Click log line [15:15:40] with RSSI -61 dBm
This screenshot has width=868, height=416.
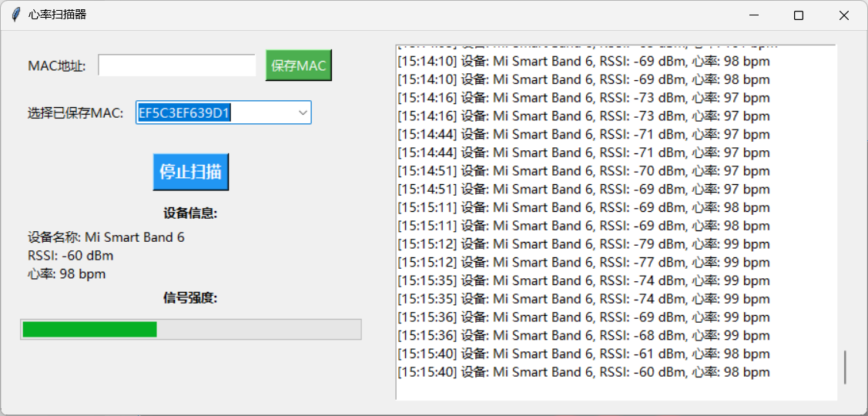point(584,354)
